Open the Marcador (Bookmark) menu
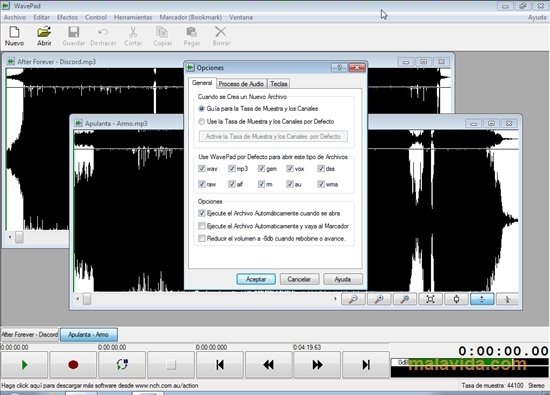This screenshot has height=395, width=550. point(191,17)
